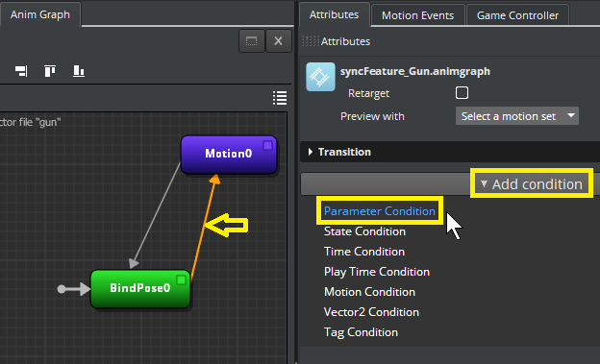Click the entry state arrow of BindPose0
This screenshot has height=364, width=600.
click(x=73, y=289)
